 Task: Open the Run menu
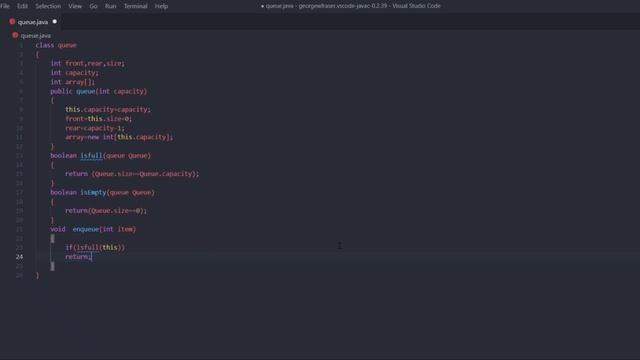[x=110, y=6]
